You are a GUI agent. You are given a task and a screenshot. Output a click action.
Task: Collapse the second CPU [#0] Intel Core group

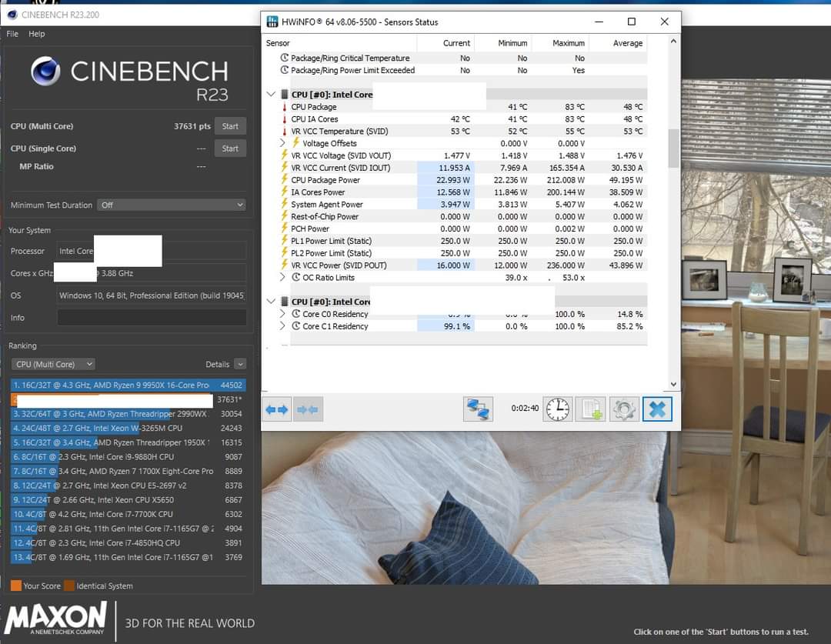(x=271, y=302)
